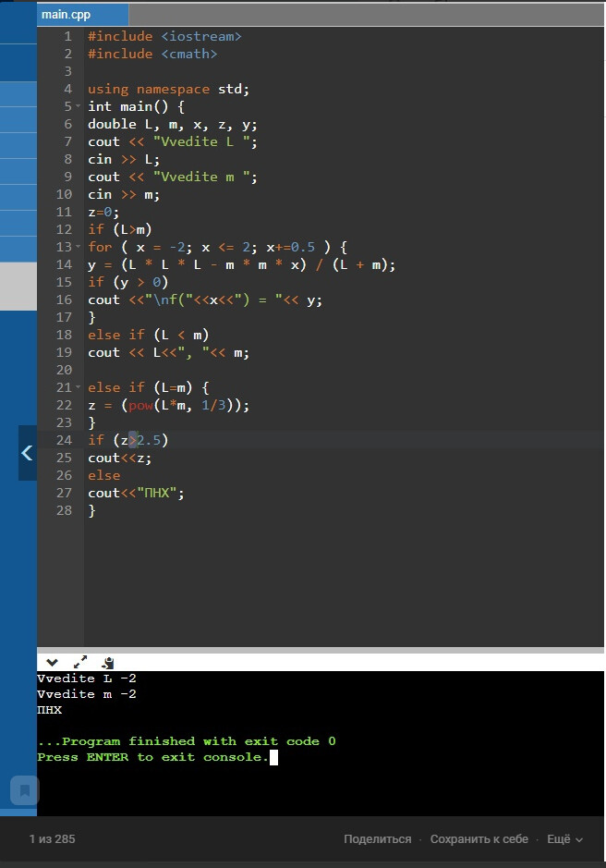Viewport: 606px width, 868px height.
Task: Click the line 'z=0;'
Action: coord(103,212)
